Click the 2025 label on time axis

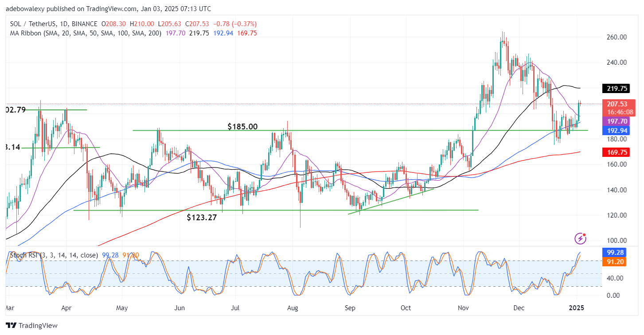[577, 307]
